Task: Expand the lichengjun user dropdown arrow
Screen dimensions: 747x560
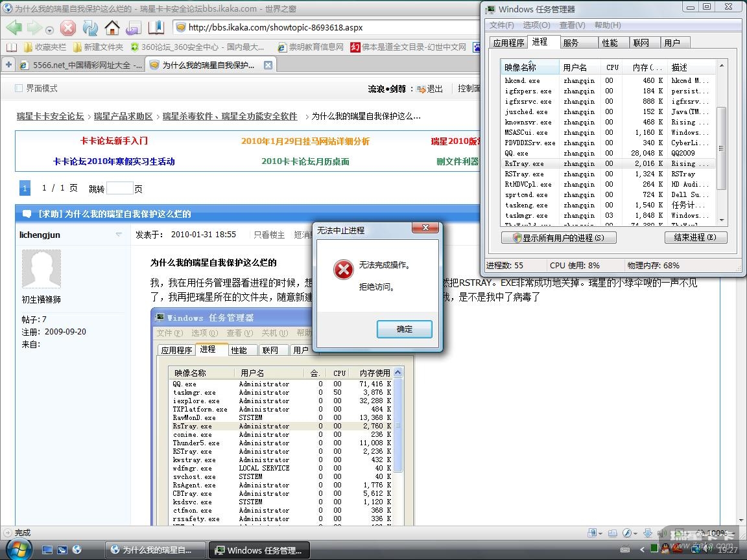Action: coord(119,234)
